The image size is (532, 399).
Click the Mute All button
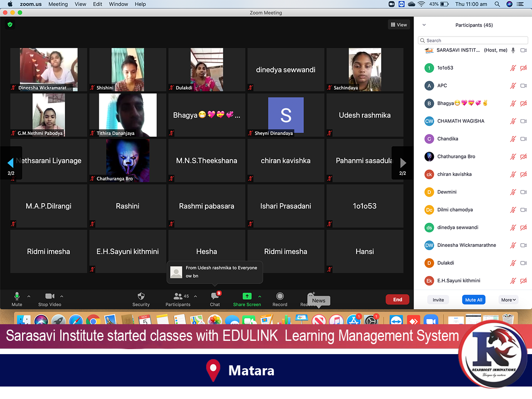pos(474,300)
